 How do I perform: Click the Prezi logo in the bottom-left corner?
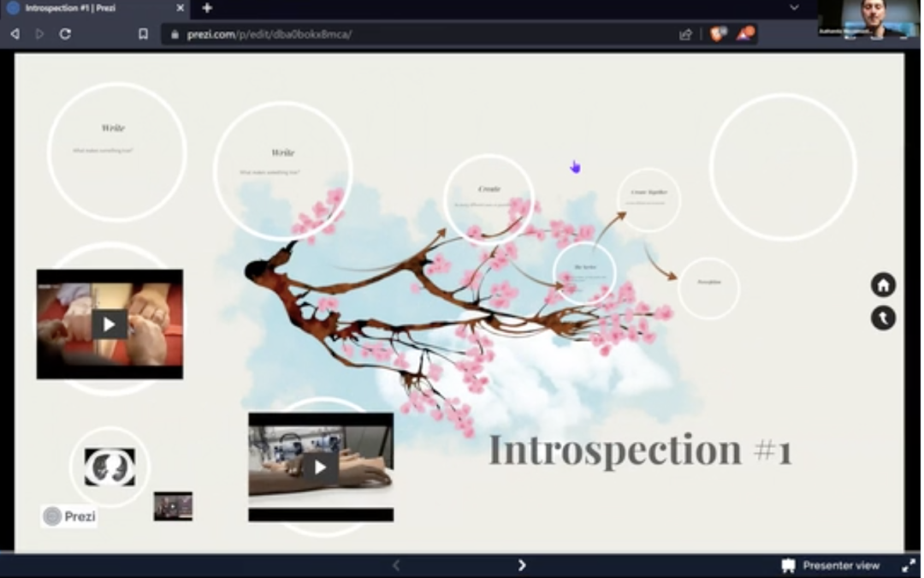[x=68, y=515]
